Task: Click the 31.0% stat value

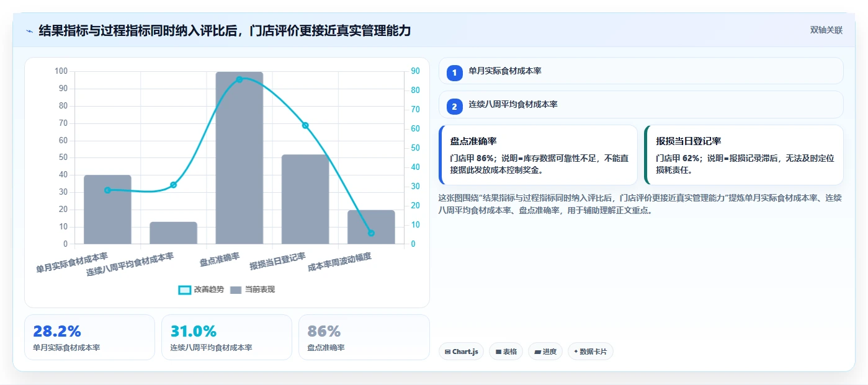Action: [193, 332]
